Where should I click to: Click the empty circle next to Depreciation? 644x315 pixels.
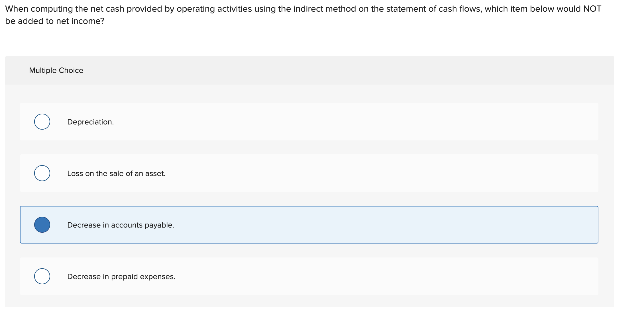(x=42, y=122)
